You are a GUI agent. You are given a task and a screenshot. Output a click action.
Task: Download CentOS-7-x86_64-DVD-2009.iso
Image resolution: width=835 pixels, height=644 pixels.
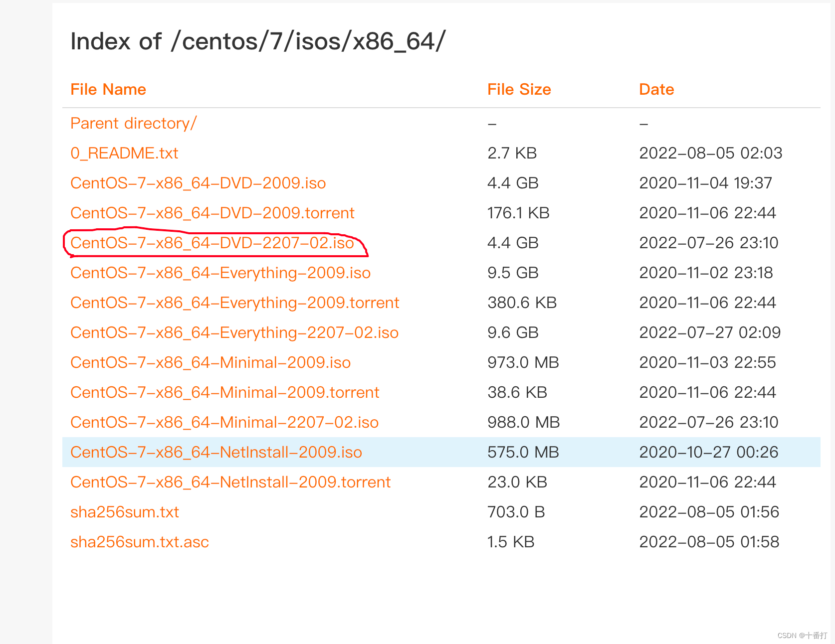pos(198,183)
